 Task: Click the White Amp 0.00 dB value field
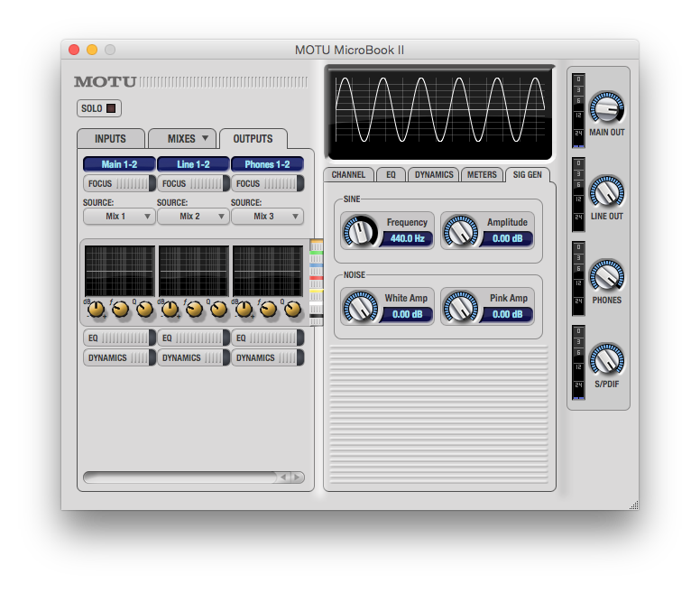click(407, 314)
